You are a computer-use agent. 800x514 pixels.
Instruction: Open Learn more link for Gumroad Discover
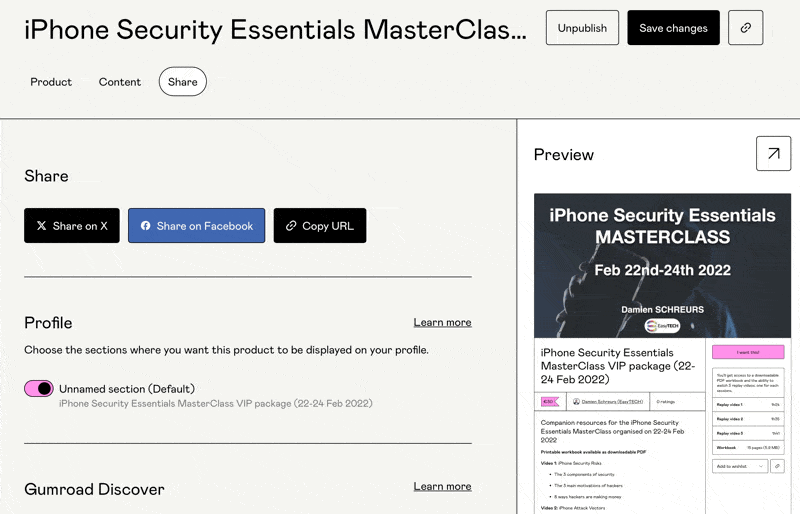[x=442, y=486]
